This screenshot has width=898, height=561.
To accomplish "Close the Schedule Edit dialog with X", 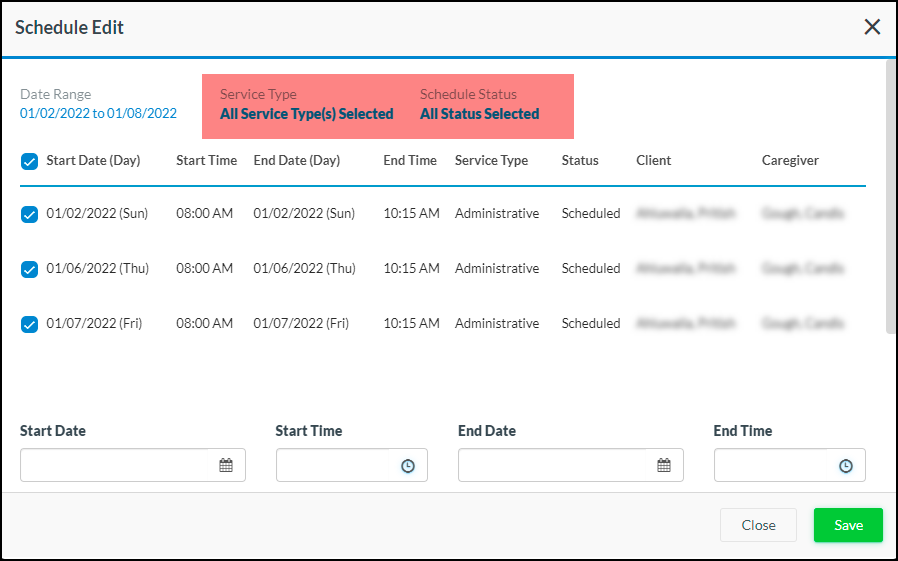I will click(872, 27).
